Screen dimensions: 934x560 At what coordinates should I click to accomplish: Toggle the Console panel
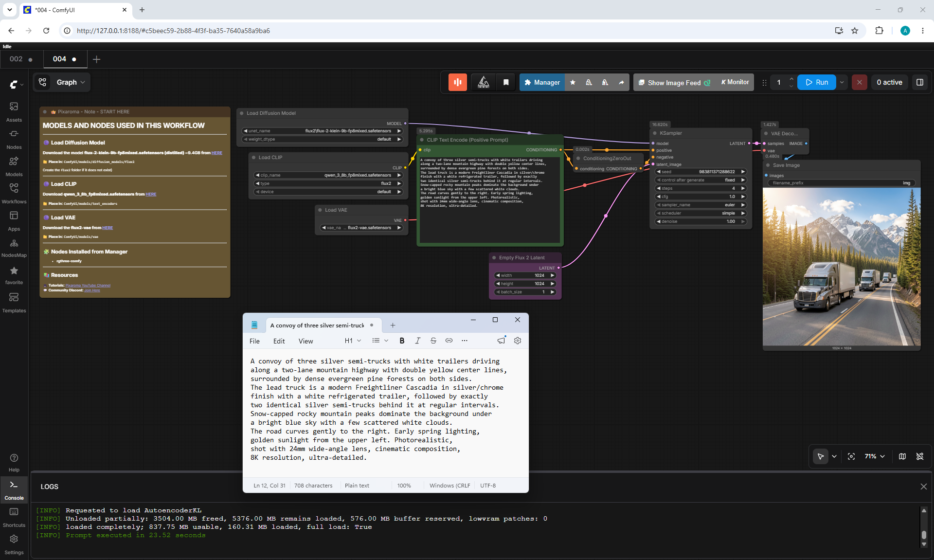pos(14,489)
